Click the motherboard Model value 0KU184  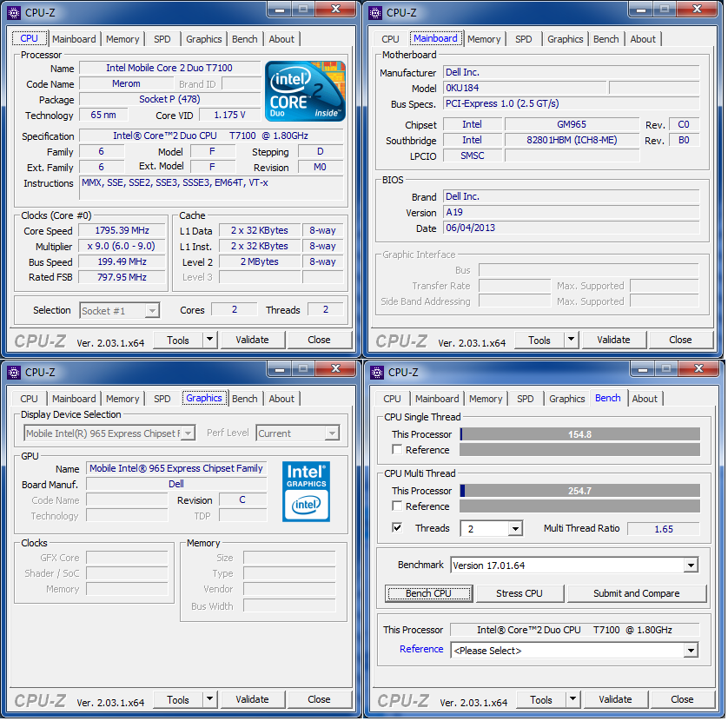tap(525, 88)
